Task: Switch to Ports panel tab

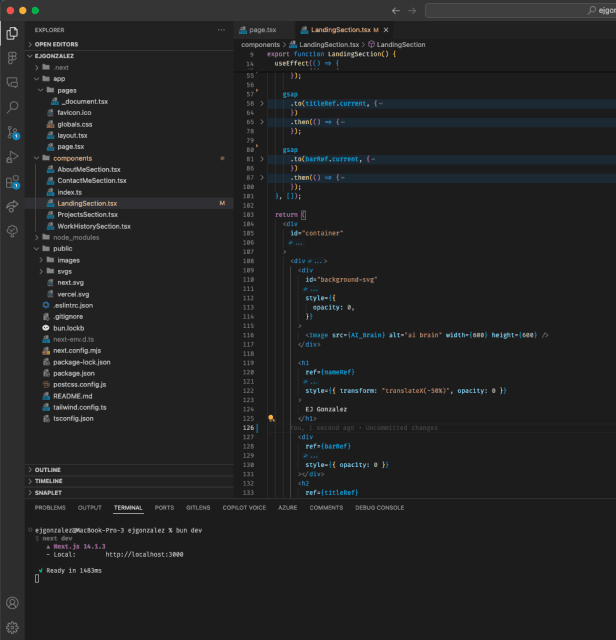Action: pos(164,507)
